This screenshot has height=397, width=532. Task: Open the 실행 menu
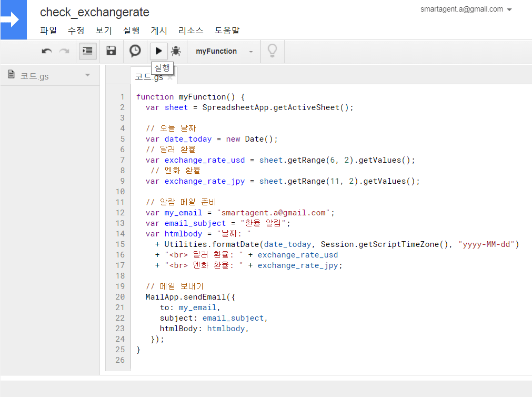131,31
